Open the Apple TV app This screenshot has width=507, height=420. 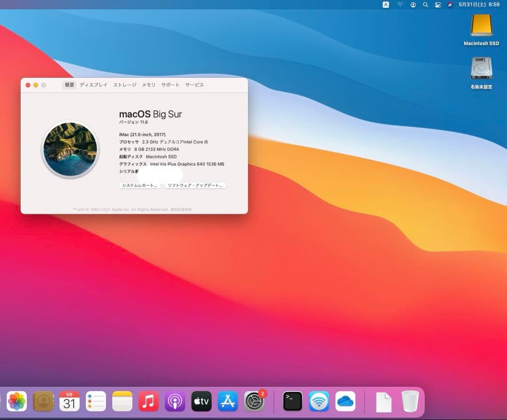(201, 401)
